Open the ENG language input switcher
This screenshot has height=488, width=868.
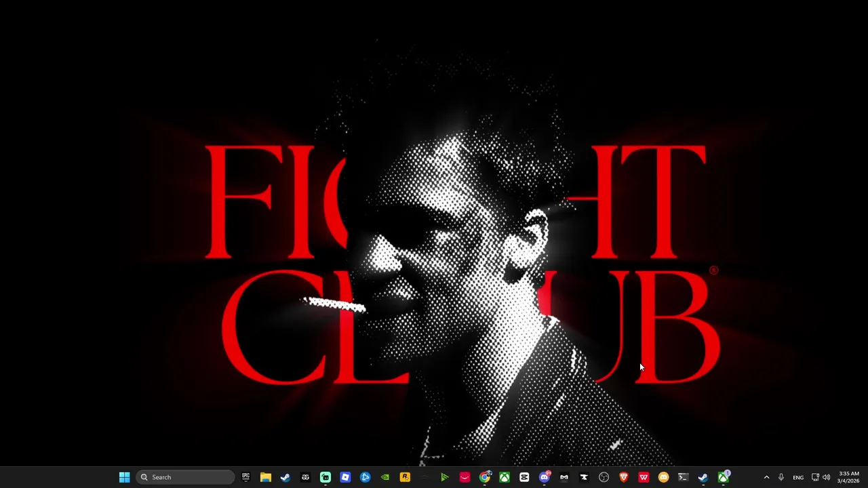click(x=798, y=477)
